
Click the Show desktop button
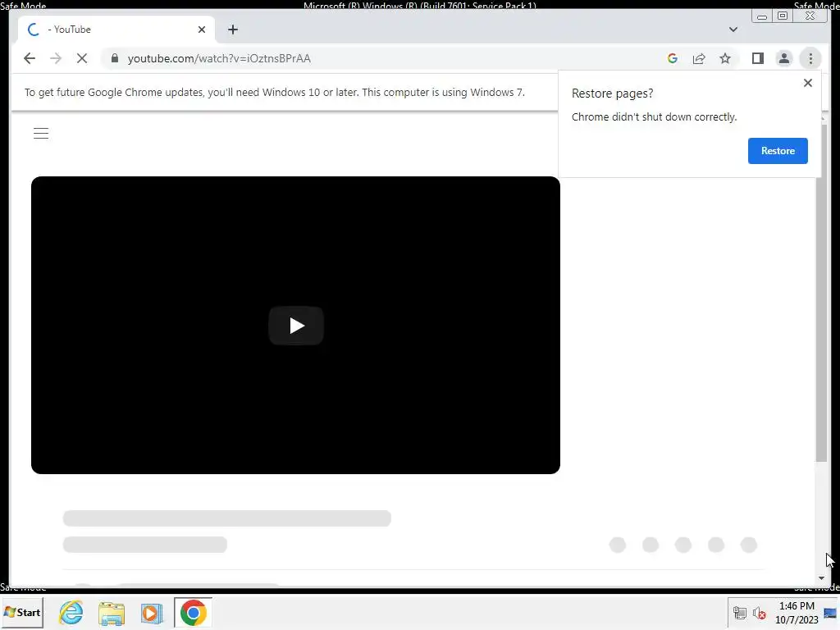point(831,613)
